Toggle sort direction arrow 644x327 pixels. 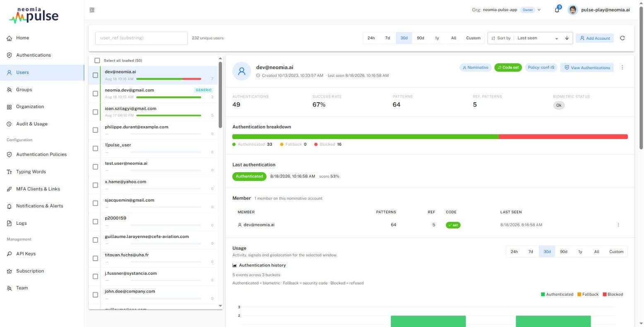click(567, 38)
